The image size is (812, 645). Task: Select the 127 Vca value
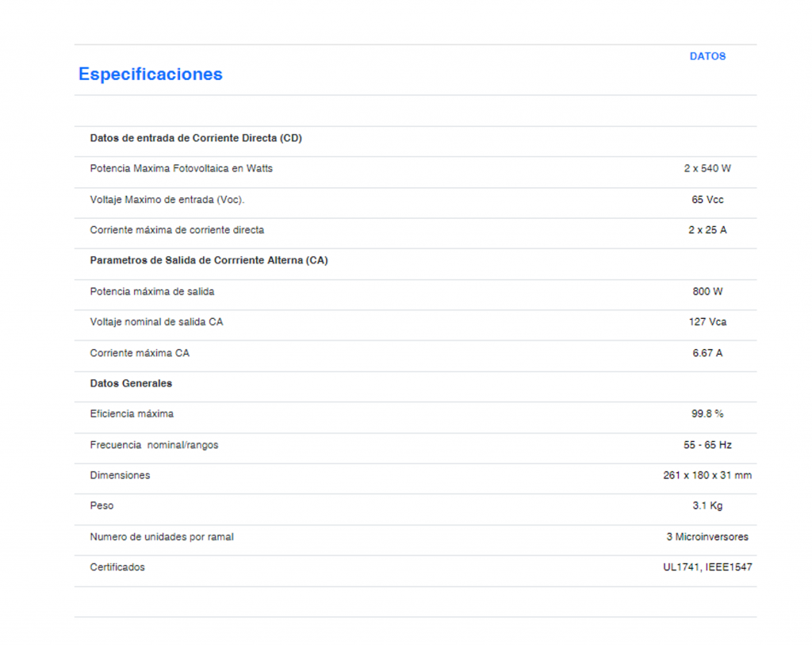click(x=707, y=322)
